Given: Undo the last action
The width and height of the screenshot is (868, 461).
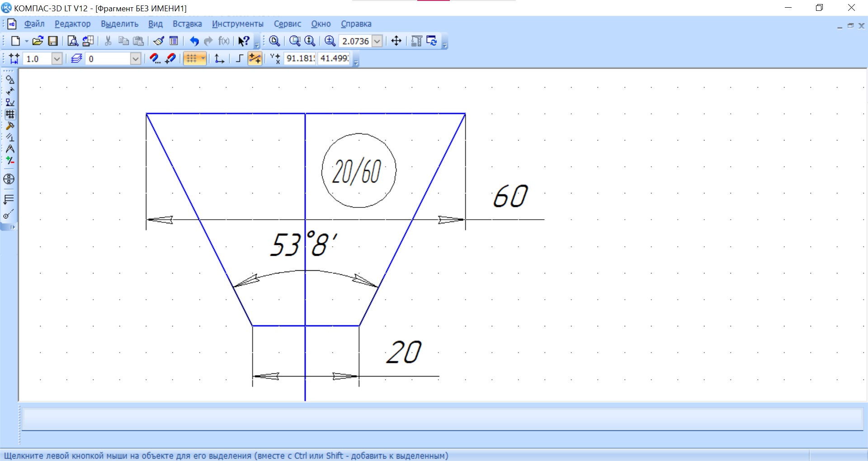Looking at the screenshot, I should 194,41.
